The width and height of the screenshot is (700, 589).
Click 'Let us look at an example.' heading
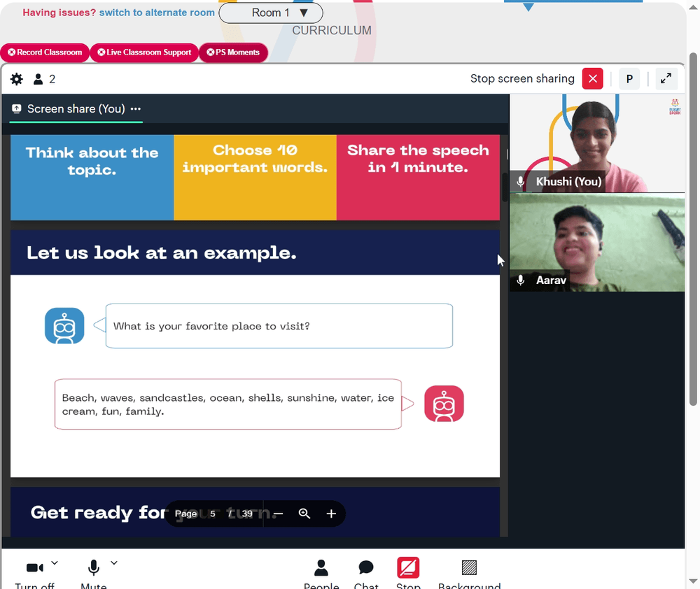pyautogui.click(x=162, y=253)
